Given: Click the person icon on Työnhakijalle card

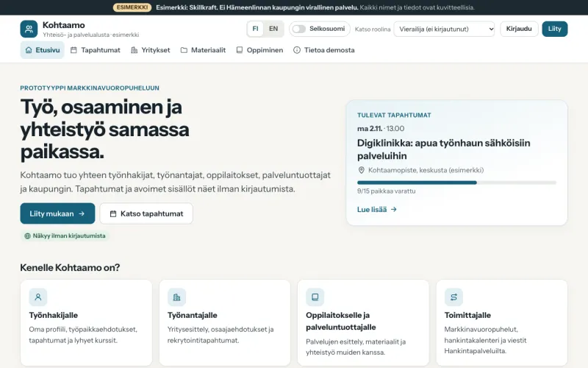Looking at the screenshot, I should tap(38, 297).
